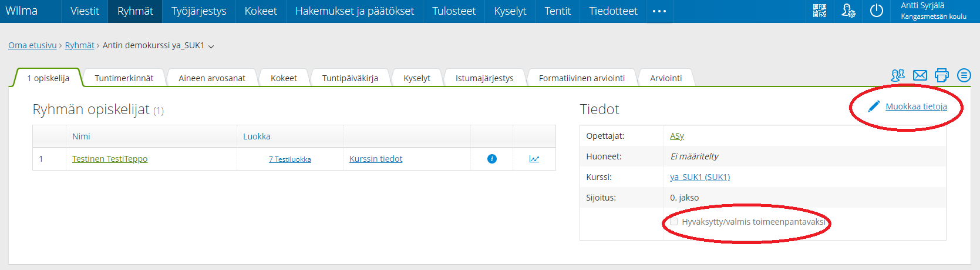Open the QR code icon in header
980x270 pixels.
[x=819, y=11]
